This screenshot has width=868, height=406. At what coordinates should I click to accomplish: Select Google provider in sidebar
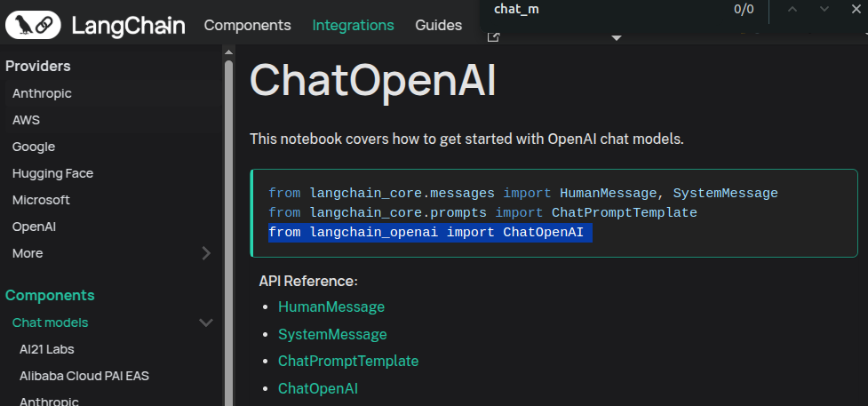pos(34,147)
